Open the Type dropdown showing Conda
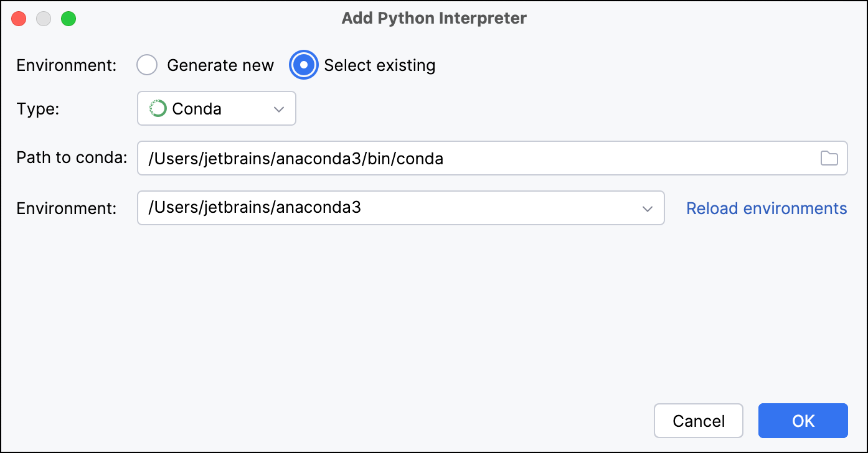The height and width of the screenshot is (453, 868). coord(216,109)
